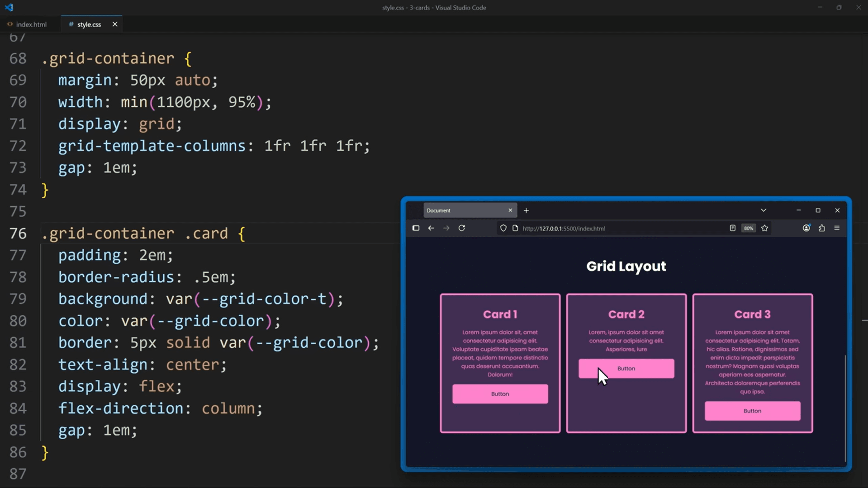This screenshot has height=488, width=868.
Task: Expand the list all tabs chevron
Action: coord(763,210)
